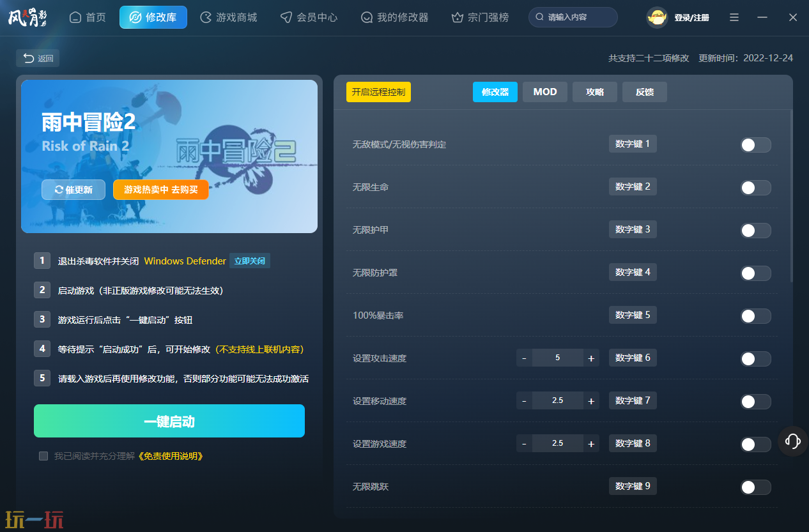809x532 pixels.
Task: Click the search box in top bar
Action: 573,17
